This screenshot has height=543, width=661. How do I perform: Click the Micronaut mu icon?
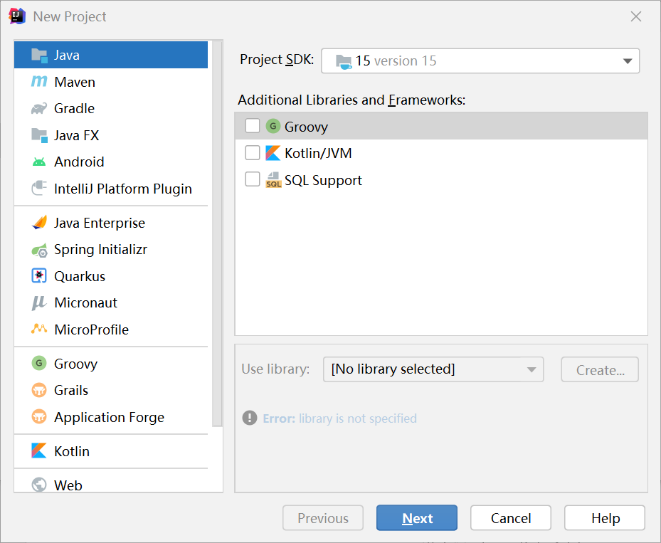coord(39,303)
